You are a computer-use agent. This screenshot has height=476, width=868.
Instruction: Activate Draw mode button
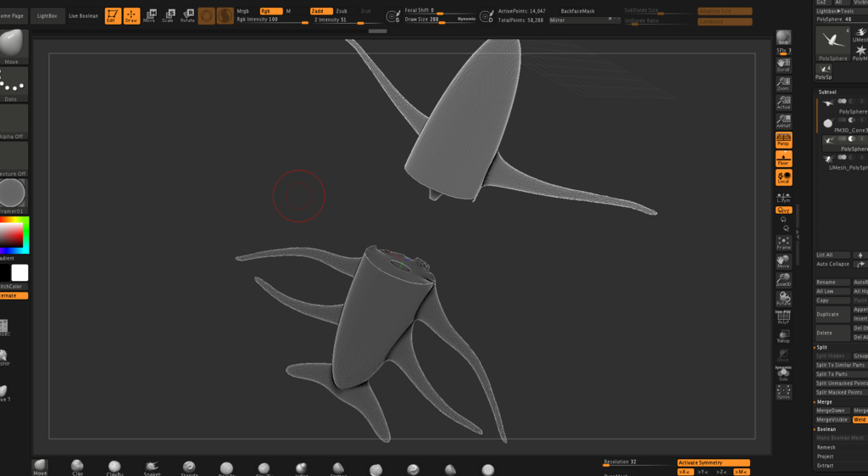pos(131,16)
